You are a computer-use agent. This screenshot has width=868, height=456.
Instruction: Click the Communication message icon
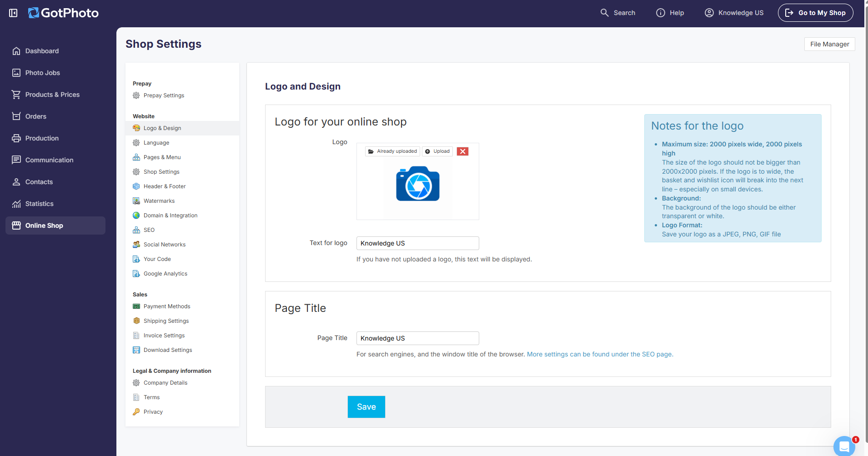click(x=16, y=160)
